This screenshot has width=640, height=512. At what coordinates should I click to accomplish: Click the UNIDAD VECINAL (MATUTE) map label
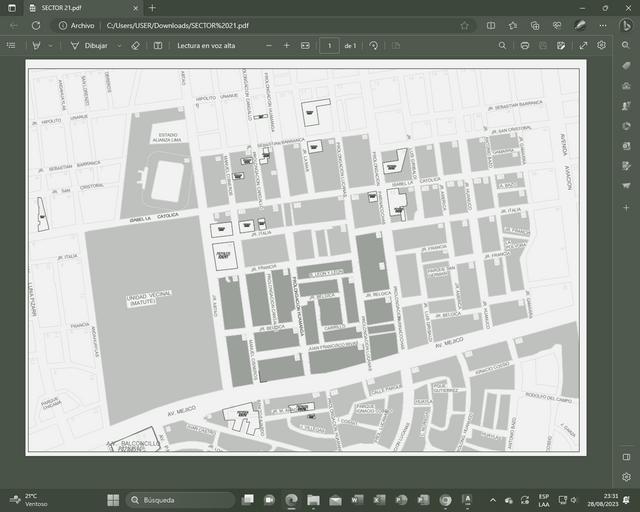pos(149,298)
